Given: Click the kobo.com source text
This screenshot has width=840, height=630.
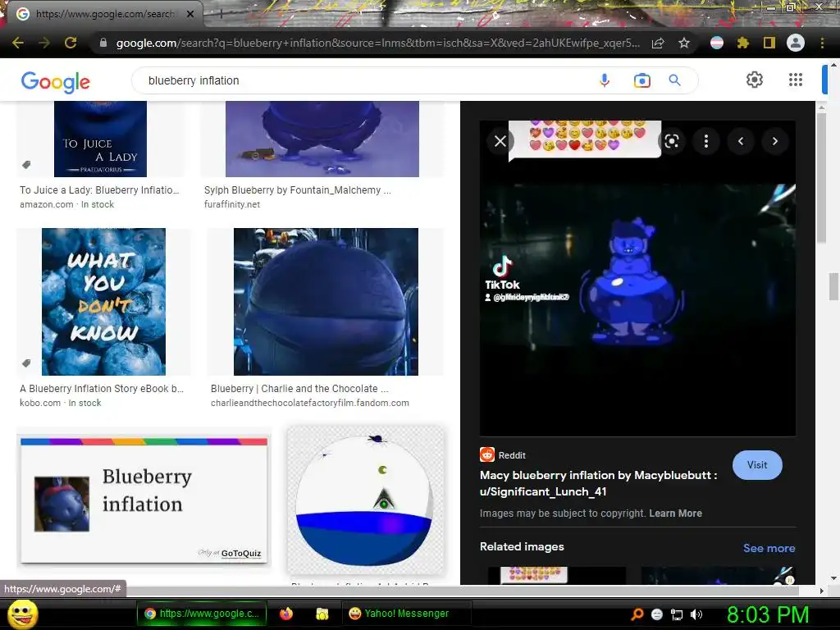Looking at the screenshot, I should pyautogui.click(x=40, y=403).
